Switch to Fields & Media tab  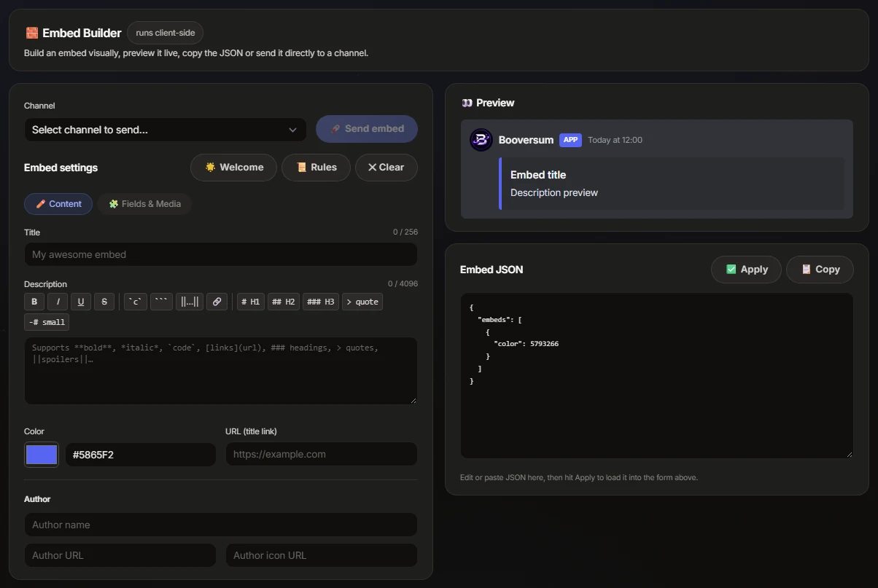point(144,204)
